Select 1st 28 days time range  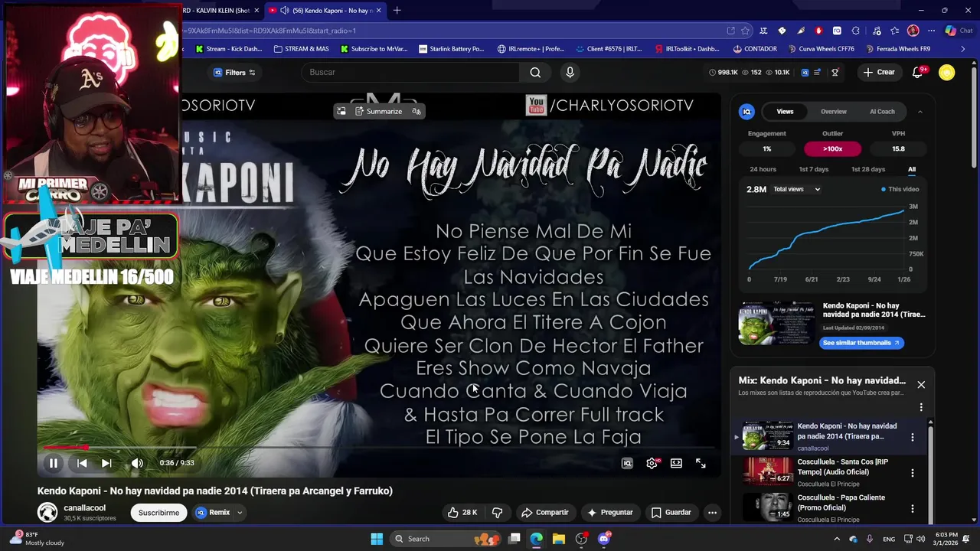point(868,169)
